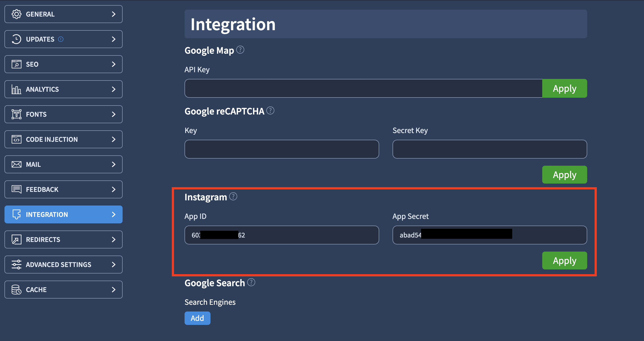Click the Integration page heading

pyautogui.click(x=233, y=24)
